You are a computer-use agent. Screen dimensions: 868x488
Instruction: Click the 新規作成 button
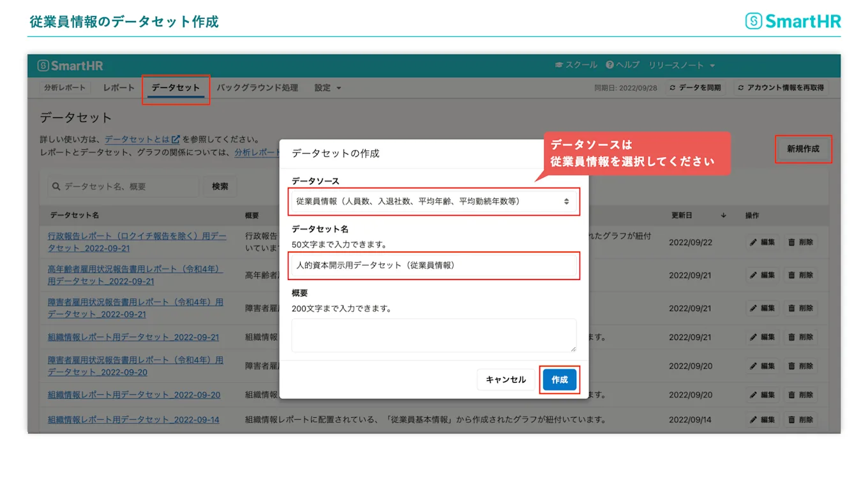pyautogui.click(x=803, y=149)
